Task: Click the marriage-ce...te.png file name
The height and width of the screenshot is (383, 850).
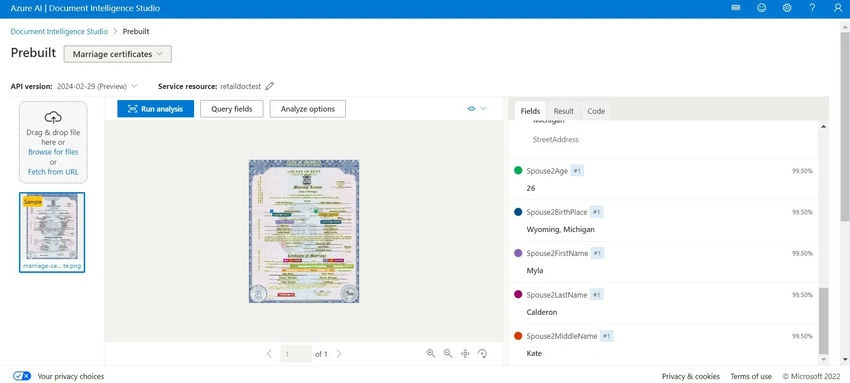Action: click(52, 267)
